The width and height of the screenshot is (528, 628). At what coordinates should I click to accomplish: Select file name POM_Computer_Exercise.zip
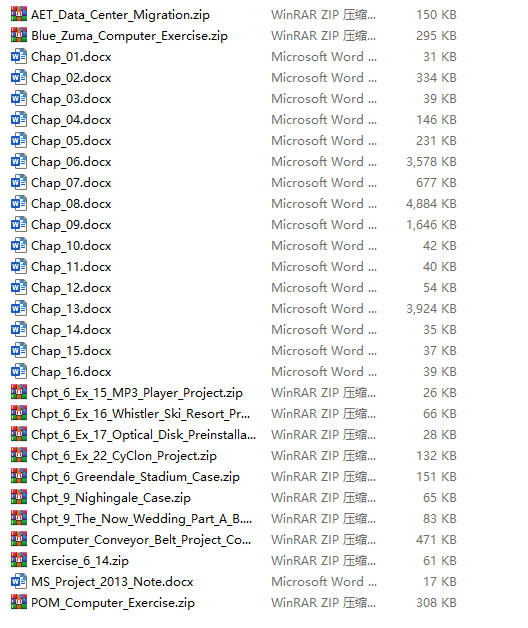click(x=113, y=602)
